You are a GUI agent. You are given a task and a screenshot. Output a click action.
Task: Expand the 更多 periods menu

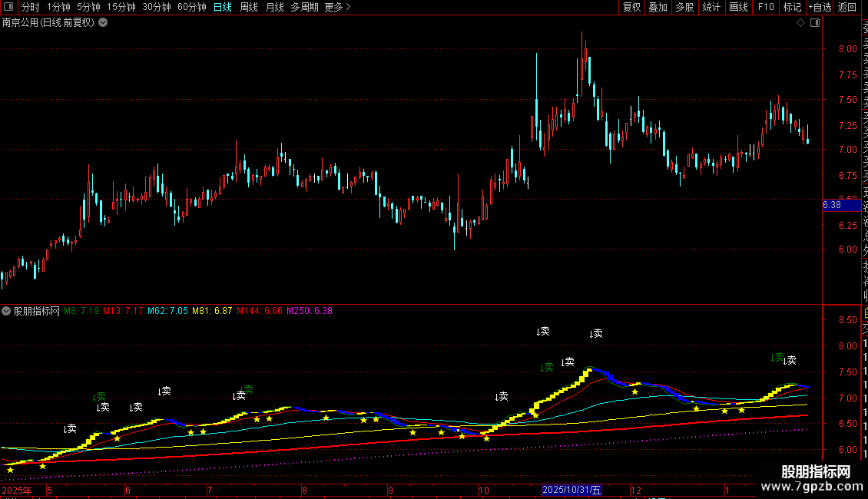[x=337, y=7]
